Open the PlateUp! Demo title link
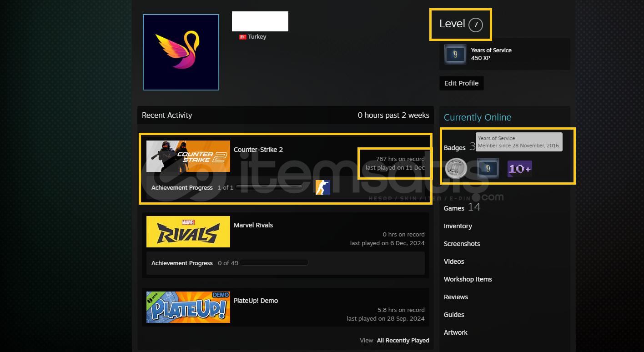Viewport: 644px width, 352px height. pyautogui.click(x=256, y=301)
